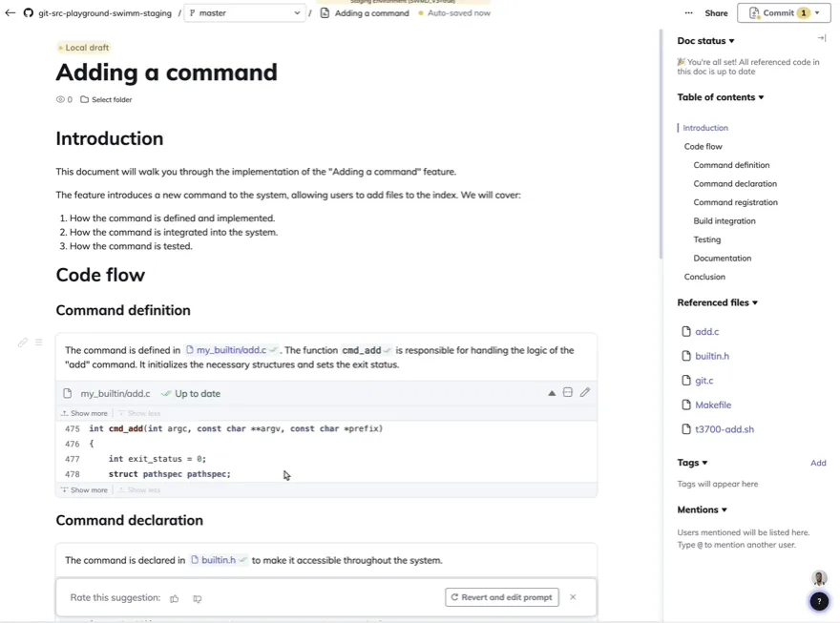Collapse the Mentions section
840x623 pixels.
tap(702, 509)
